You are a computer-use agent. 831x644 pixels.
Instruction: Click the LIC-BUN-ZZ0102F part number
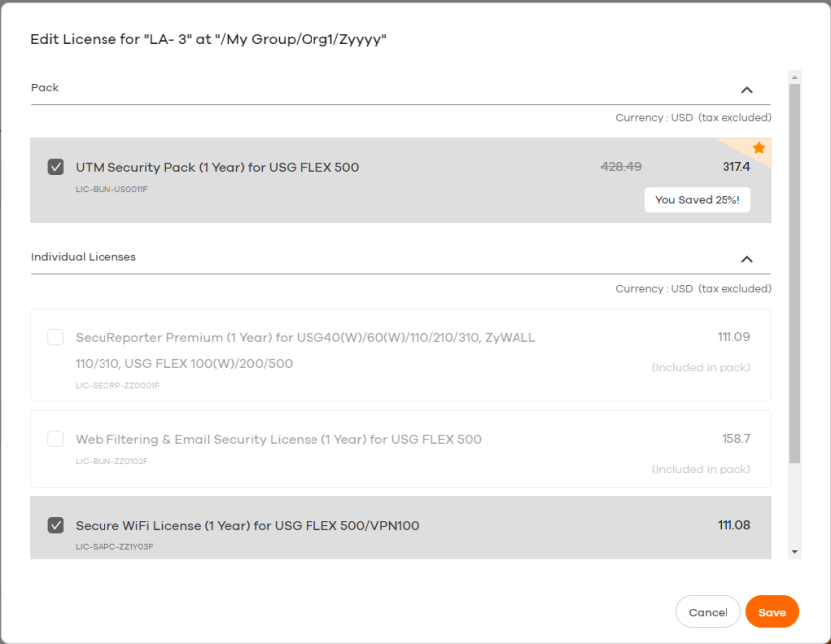111,461
